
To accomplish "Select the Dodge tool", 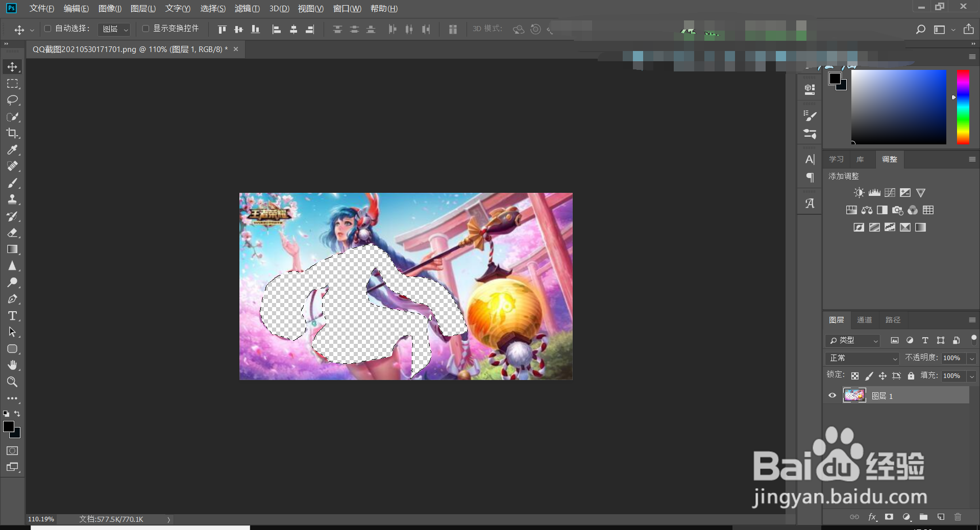I will tap(12, 283).
